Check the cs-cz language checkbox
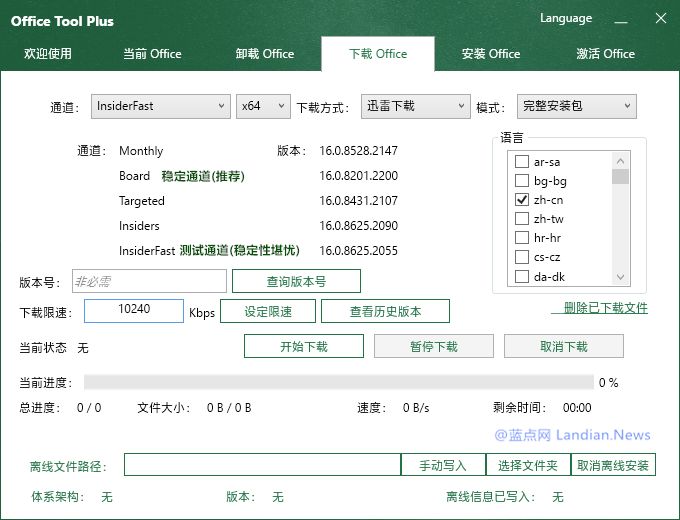The height and width of the screenshot is (520, 680). 522,257
